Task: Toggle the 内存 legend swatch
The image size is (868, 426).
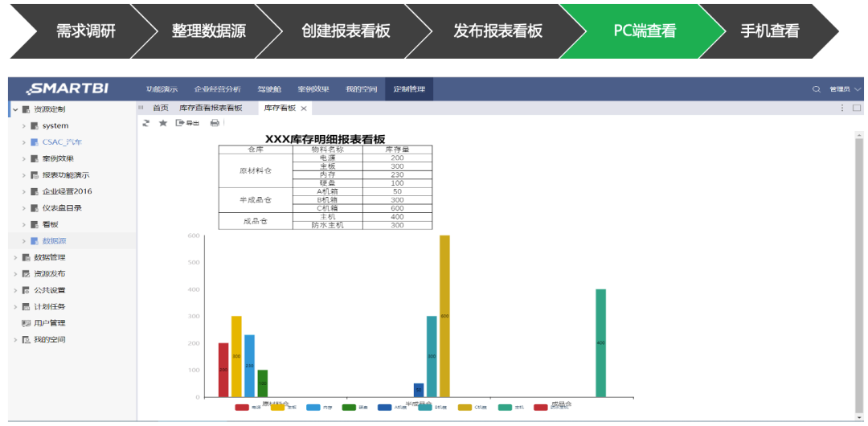Action: [313, 408]
